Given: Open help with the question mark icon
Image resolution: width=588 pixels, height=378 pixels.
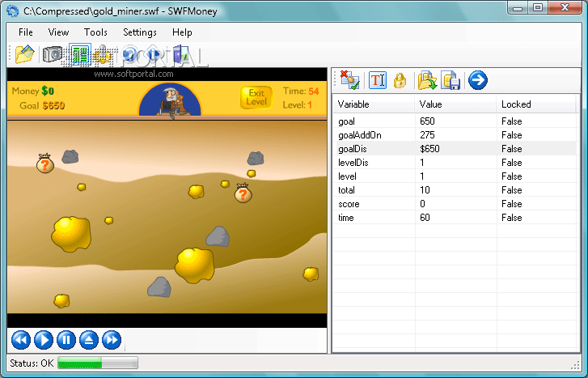Looking at the screenshot, I should [x=130, y=55].
